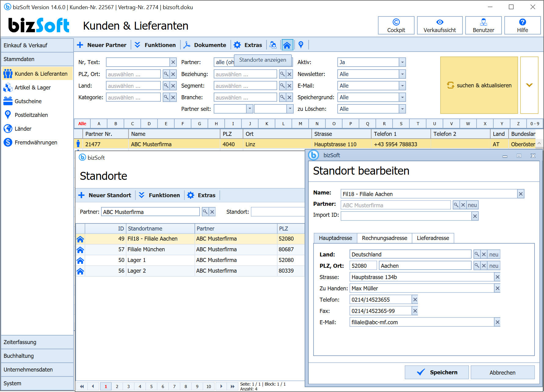The height and width of the screenshot is (392, 544).
Task: Open the Newsletter dropdown
Action: click(402, 74)
